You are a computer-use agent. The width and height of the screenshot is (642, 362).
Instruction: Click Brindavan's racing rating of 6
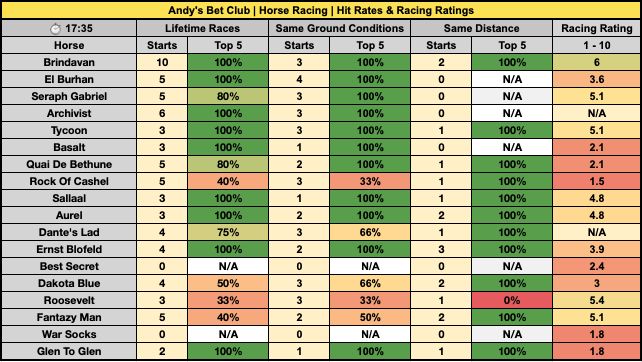pos(597,62)
